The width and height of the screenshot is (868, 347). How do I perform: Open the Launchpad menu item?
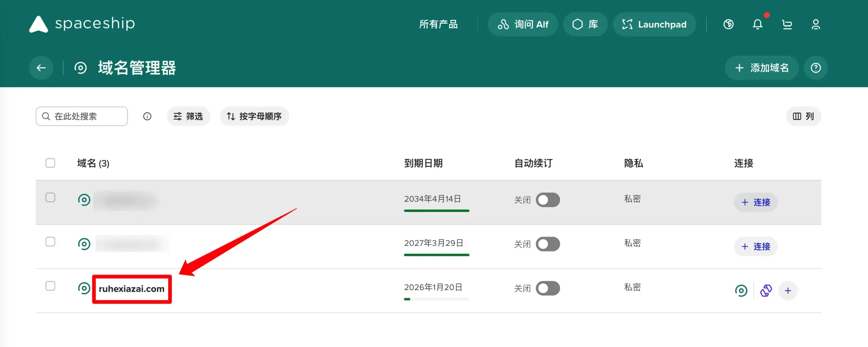tap(654, 24)
